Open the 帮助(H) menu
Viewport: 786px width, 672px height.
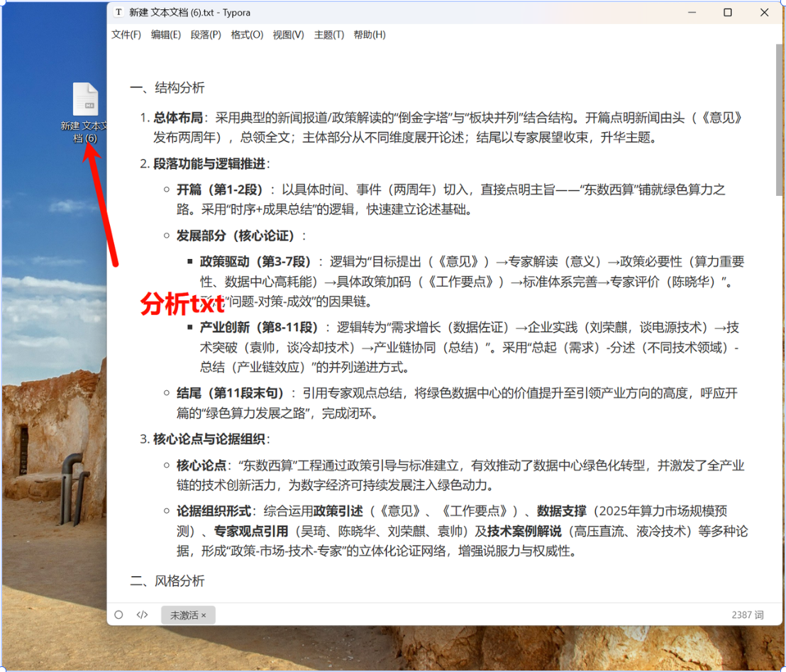(x=370, y=35)
